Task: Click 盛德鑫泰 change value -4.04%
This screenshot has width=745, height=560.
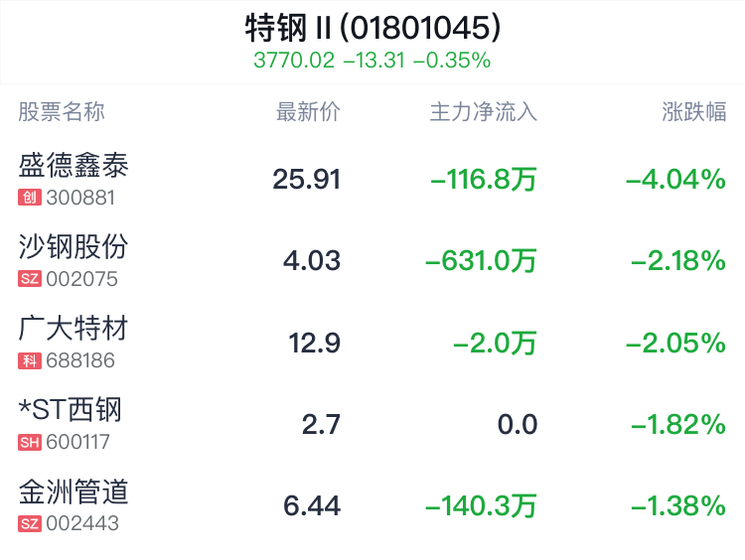Action: (675, 180)
